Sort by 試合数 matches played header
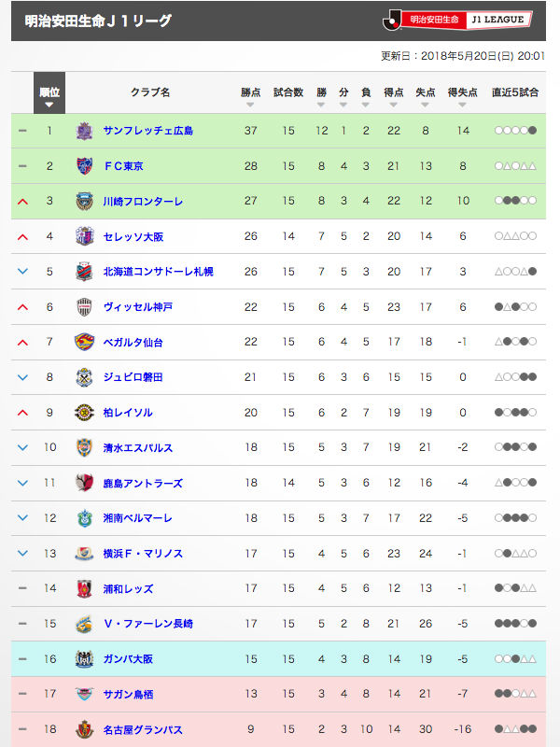Viewport: 560px width, 747px height. click(x=288, y=92)
